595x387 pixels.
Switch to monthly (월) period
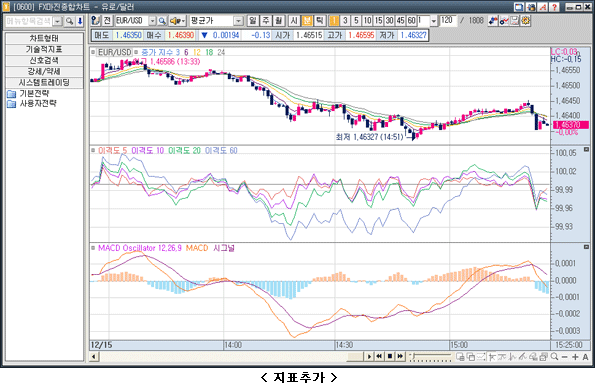click(x=279, y=20)
